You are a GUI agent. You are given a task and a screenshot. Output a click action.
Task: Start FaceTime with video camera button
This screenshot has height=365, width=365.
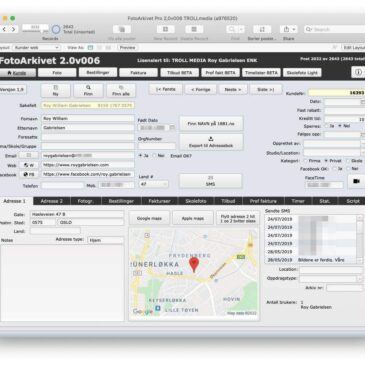click(356, 181)
